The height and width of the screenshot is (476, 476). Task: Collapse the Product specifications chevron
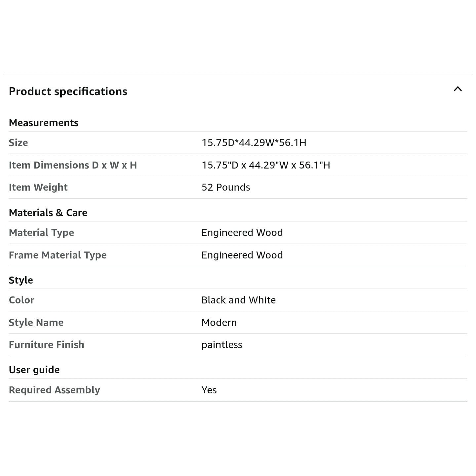pos(457,89)
